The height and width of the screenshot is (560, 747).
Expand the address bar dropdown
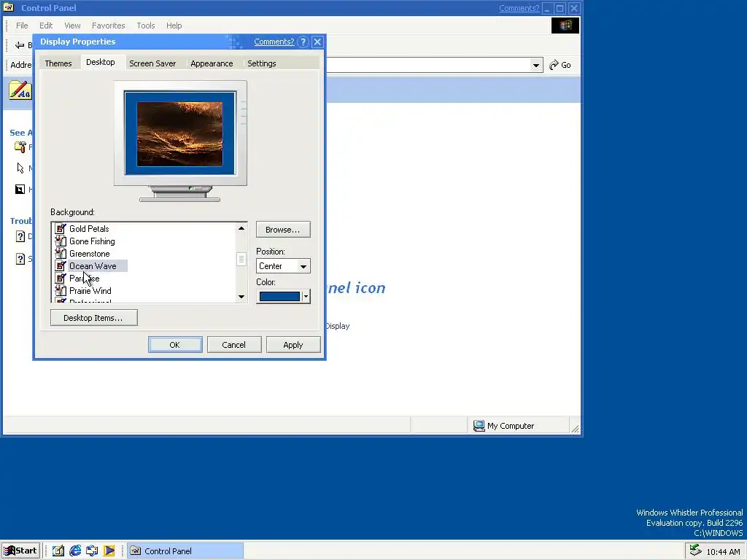tap(536, 65)
